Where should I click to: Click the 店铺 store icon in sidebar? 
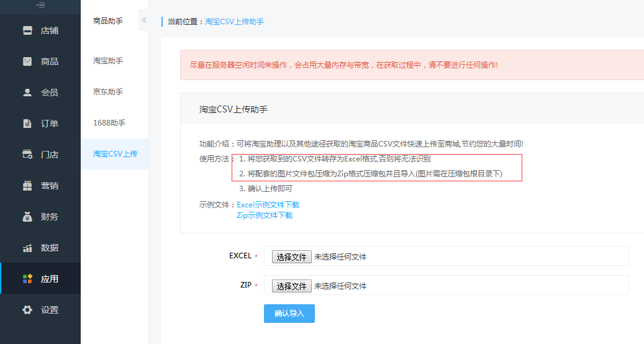pos(27,30)
